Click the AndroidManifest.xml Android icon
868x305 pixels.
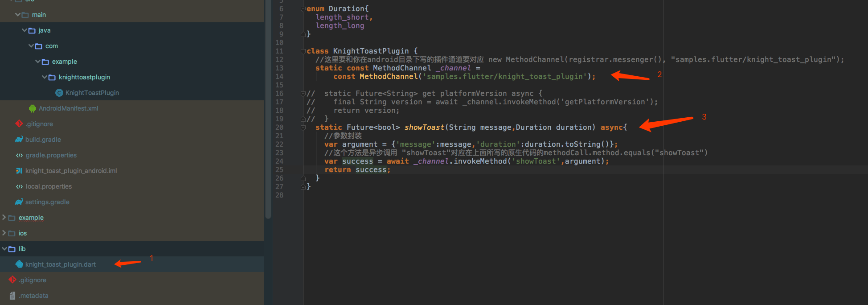point(32,108)
